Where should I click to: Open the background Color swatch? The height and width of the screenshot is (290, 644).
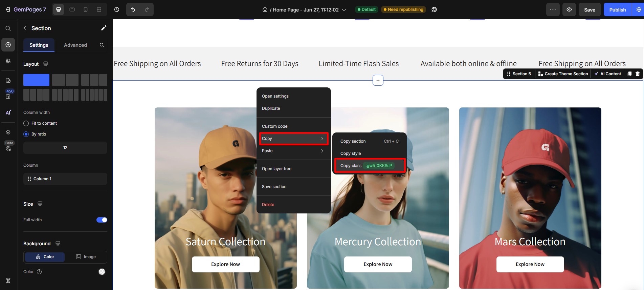click(102, 272)
